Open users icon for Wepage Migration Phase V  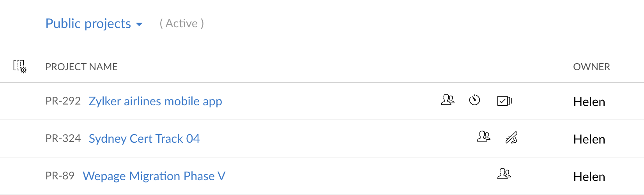[x=504, y=174]
